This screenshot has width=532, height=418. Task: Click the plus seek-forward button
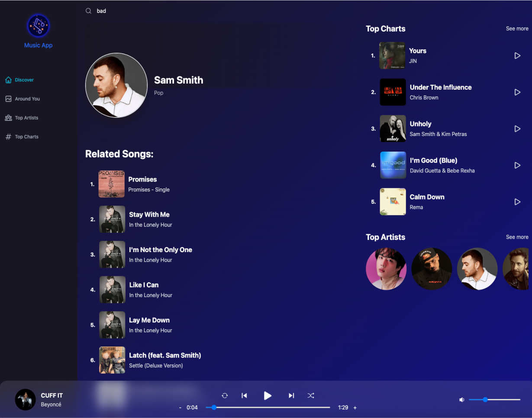[x=355, y=408]
